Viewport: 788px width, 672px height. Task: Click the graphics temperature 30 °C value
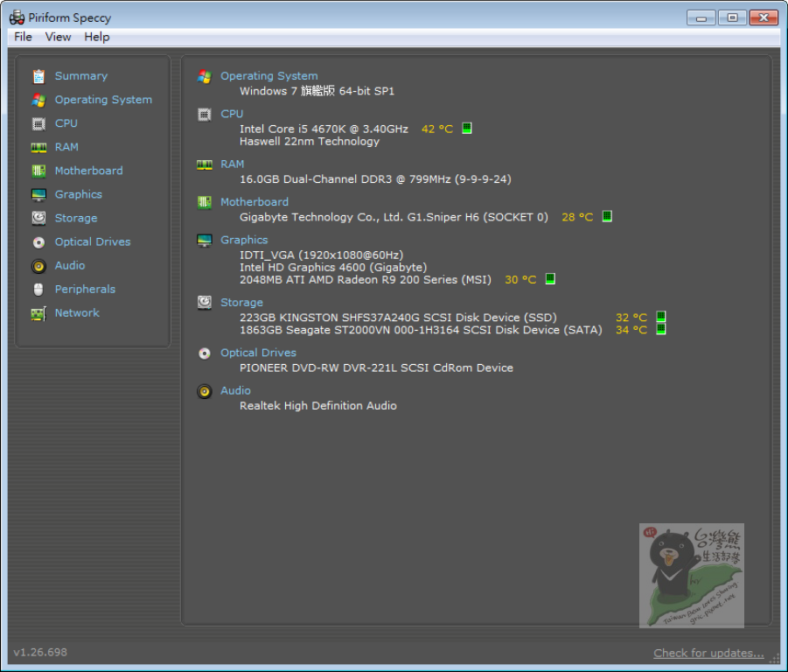click(520, 279)
